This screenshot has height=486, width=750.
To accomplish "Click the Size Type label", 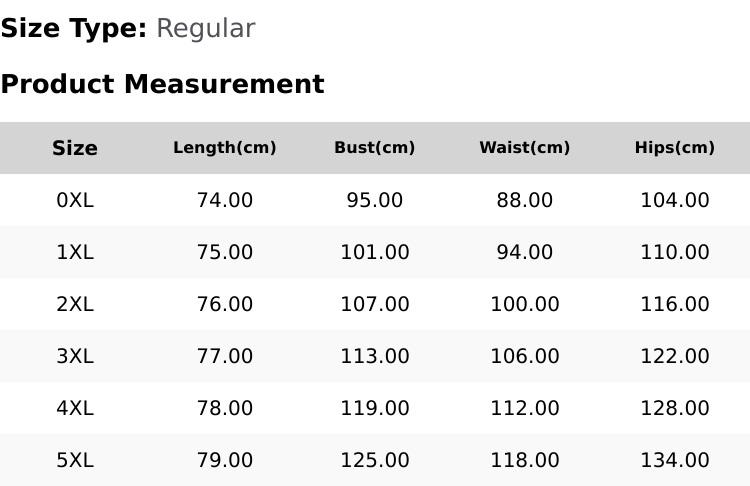I will point(74,29).
